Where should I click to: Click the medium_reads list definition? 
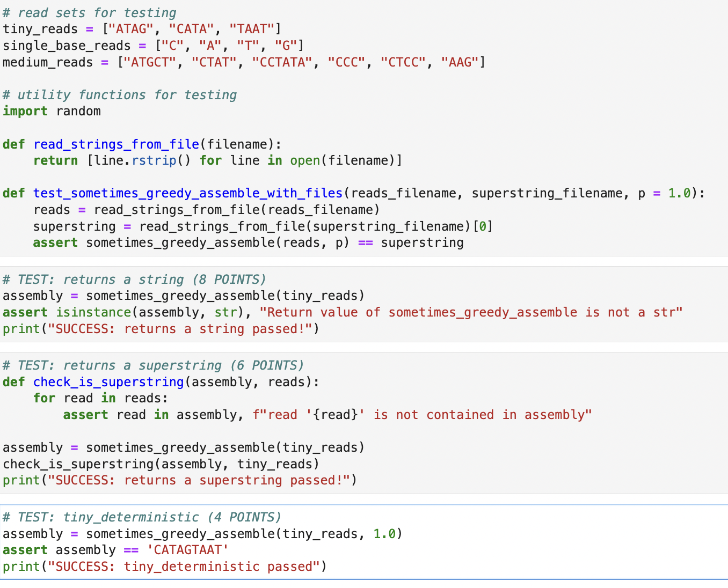[x=242, y=62]
